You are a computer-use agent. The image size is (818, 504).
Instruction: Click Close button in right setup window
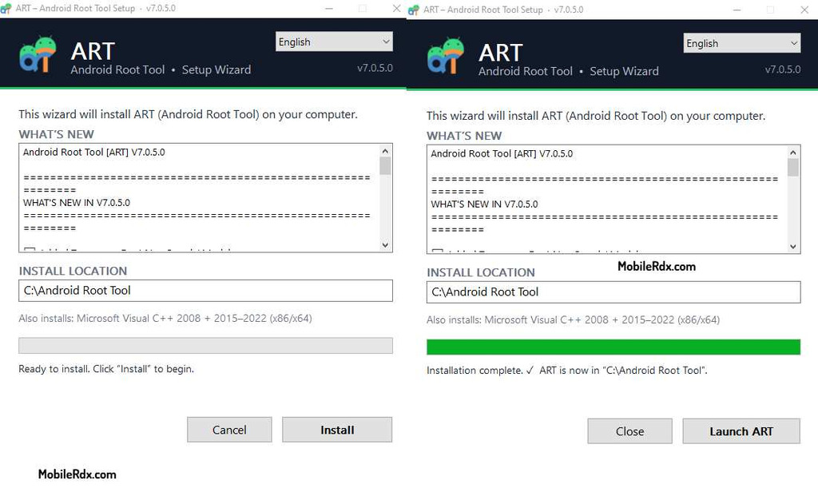pyautogui.click(x=629, y=431)
